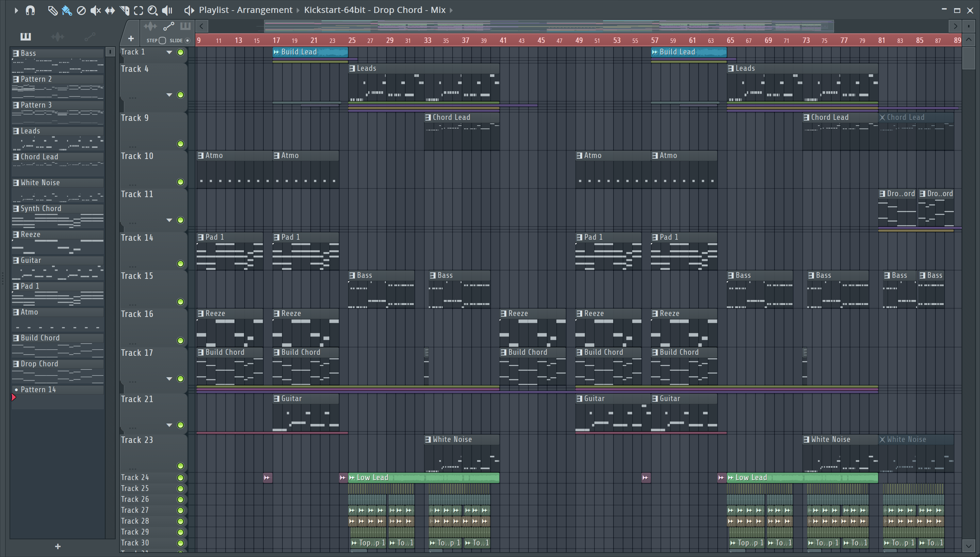
Task: Click the pattern picker scrollbar handle
Action: (110, 52)
